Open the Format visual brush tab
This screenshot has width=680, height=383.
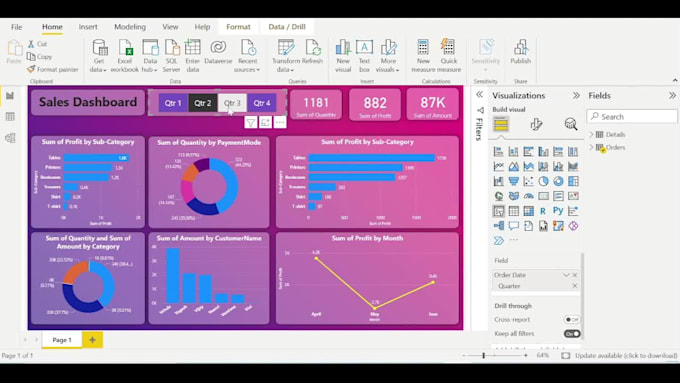(x=536, y=124)
